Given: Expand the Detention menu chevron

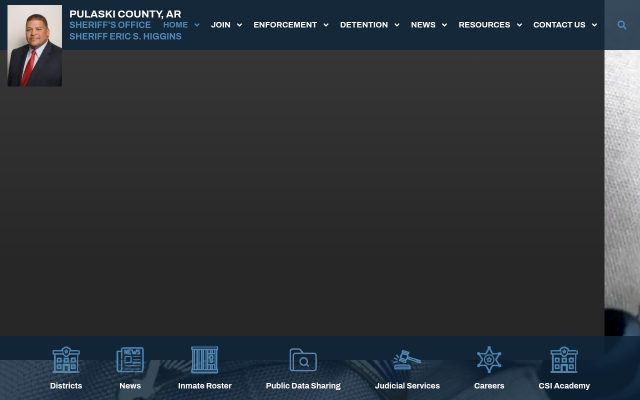Looking at the screenshot, I should (397, 25).
